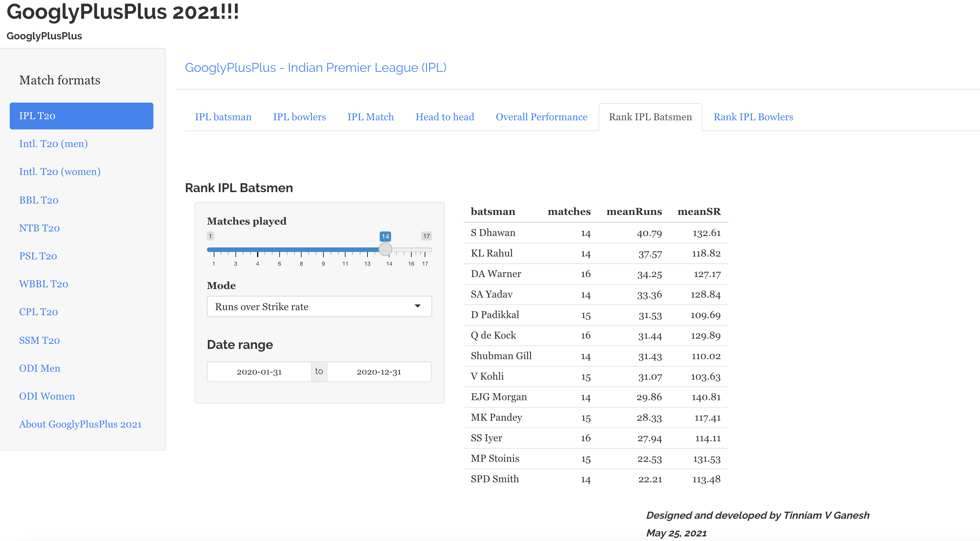This screenshot has width=980, height=541.
Task: Choose PSL T20 in sidebar
Action: (x=38, y=256)
